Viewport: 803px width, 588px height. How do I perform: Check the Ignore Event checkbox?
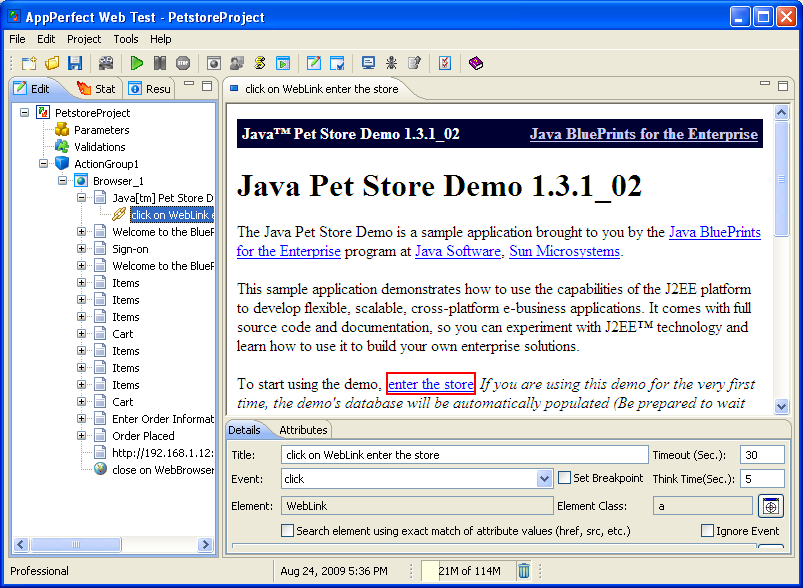(708, 531)
